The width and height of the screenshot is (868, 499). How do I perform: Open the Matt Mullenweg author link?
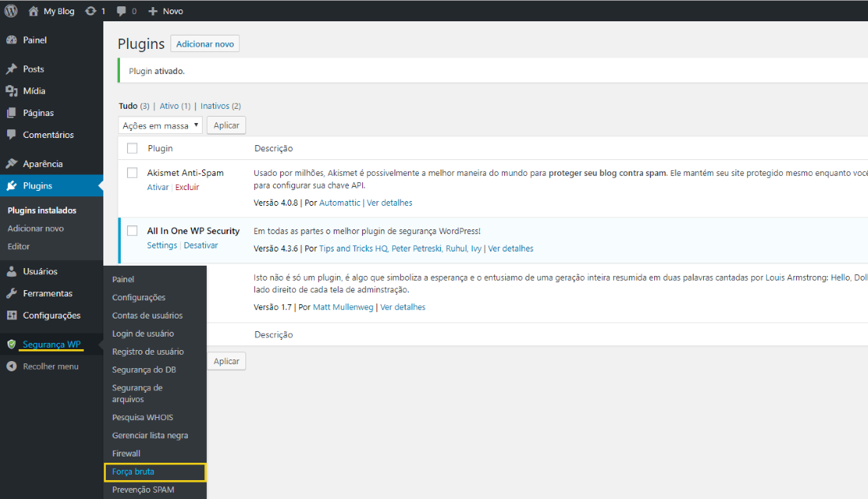[x=343, y=307]
